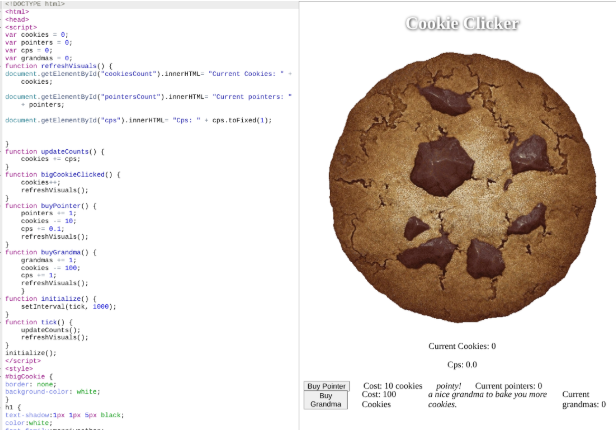
Task: Click the 'var grandmas = 0;' code line
Action: [38, 58]
